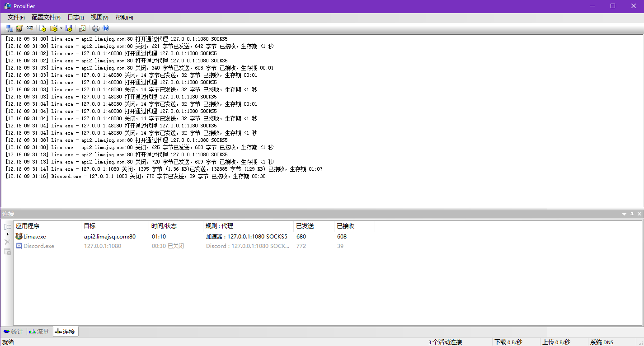
Task: Open the Proxy Servers toolbar icon
Action: [9, 28]
